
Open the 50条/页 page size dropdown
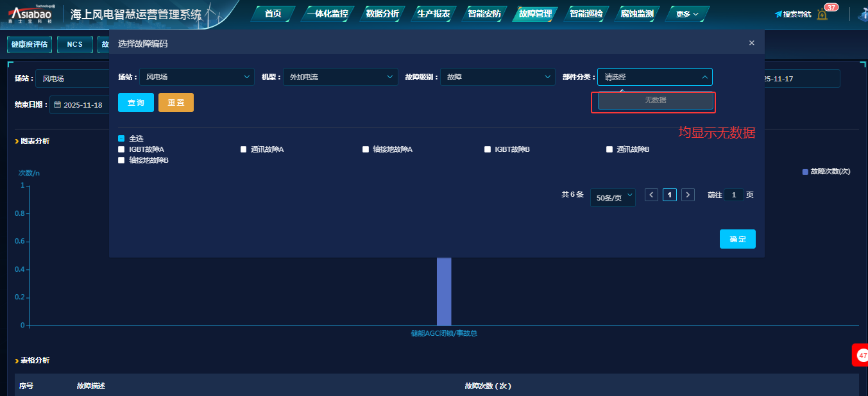tap(613, 197)
